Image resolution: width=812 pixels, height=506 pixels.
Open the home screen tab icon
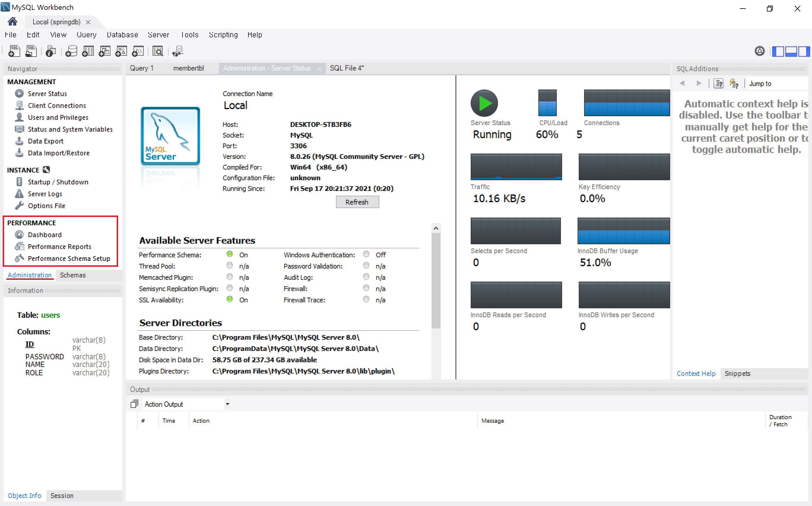pyautogui.click(x=12, y=22)
